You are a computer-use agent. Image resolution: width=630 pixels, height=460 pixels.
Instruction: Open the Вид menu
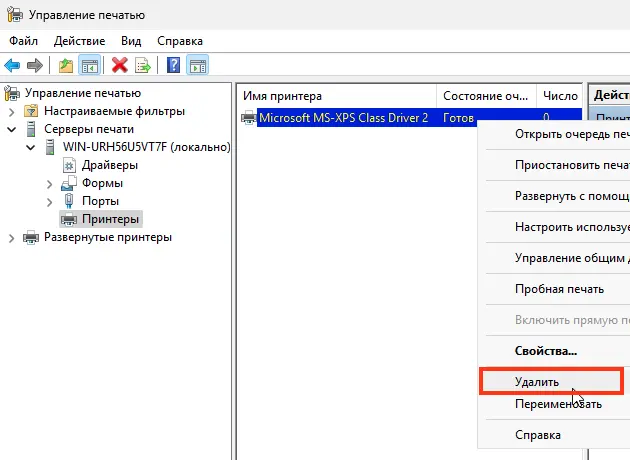pyautogui.click(x=131, y=41)
